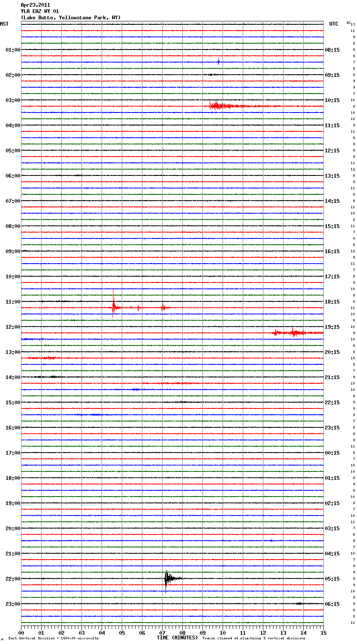
Task: Click the black event on the 22:00 trace
Action: tap(168, 579)
